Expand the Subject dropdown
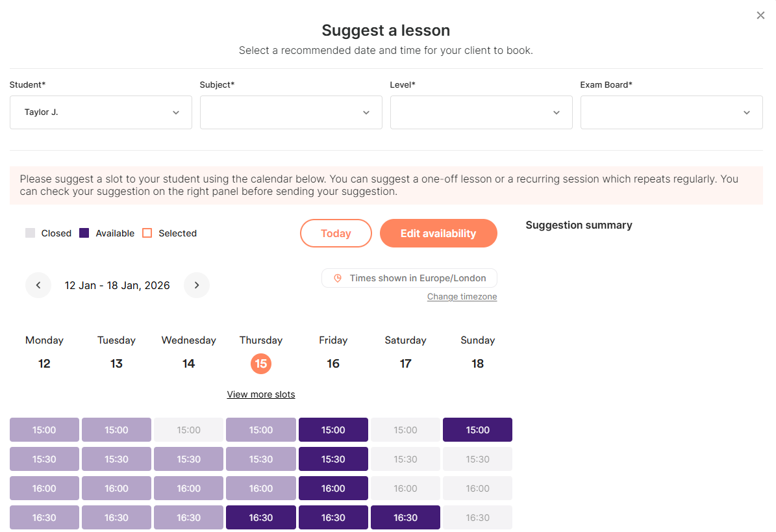 point(291,112)
